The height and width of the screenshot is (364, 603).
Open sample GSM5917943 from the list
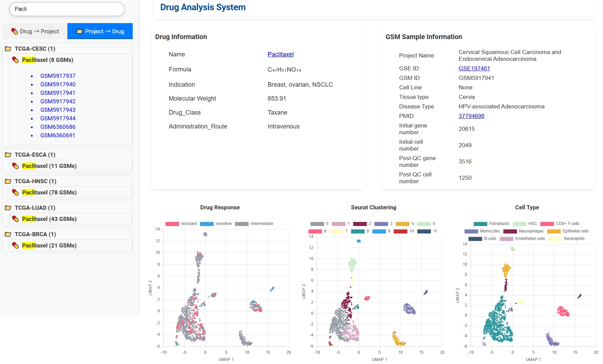pyautogui.click(x=58, y=110)
